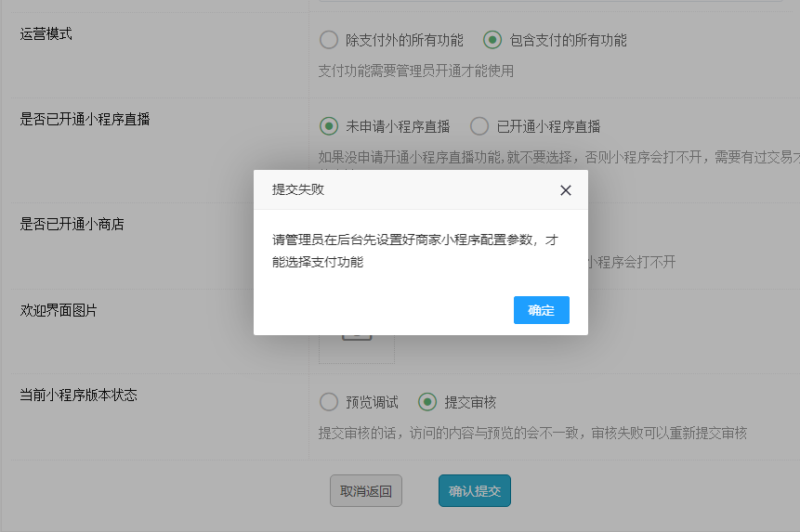Click the 确认提交 button
The image size is (800, 532).
click(x=474, y=491)
